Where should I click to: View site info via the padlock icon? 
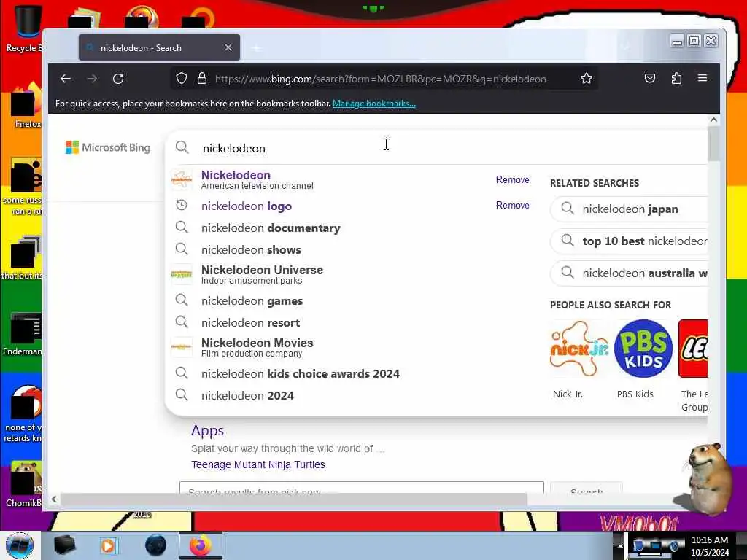pyautogui.click(x=202, y=78)
